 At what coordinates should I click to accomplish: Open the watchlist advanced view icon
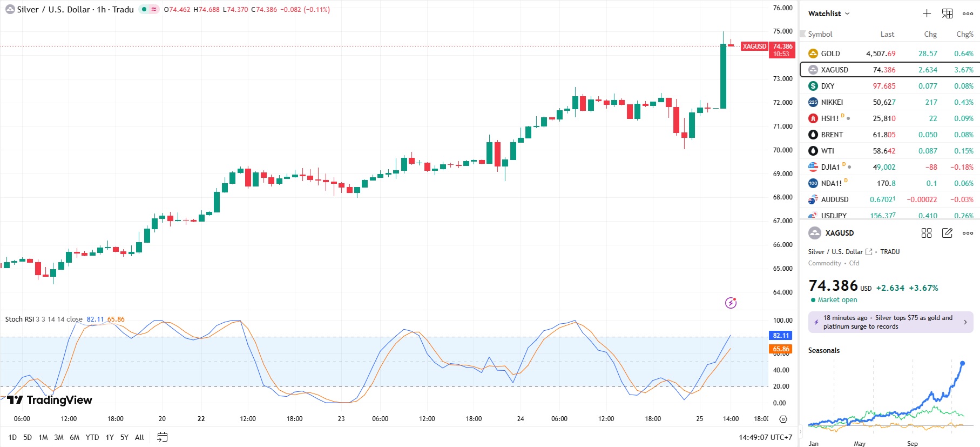pos(947,14)
